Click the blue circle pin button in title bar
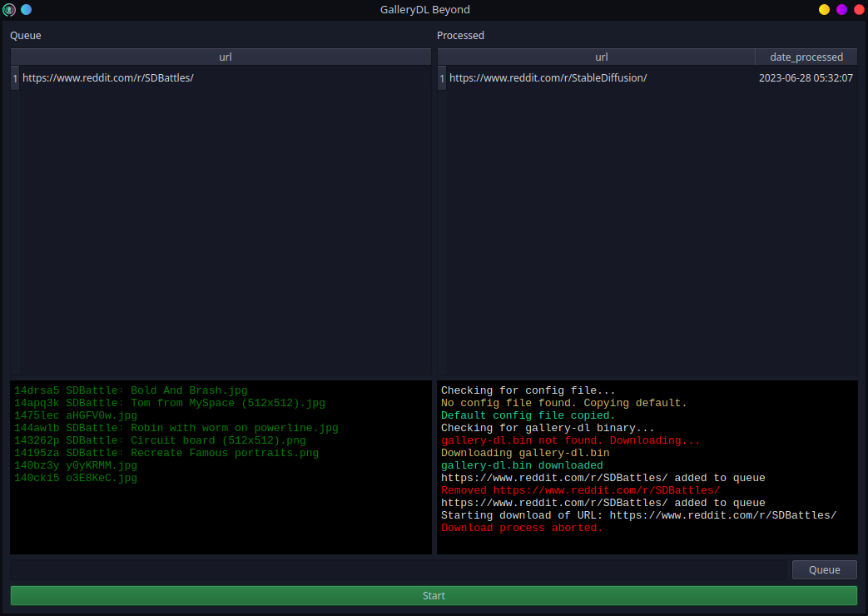This screenshot has width=868, height=616. tap(26, 9)
